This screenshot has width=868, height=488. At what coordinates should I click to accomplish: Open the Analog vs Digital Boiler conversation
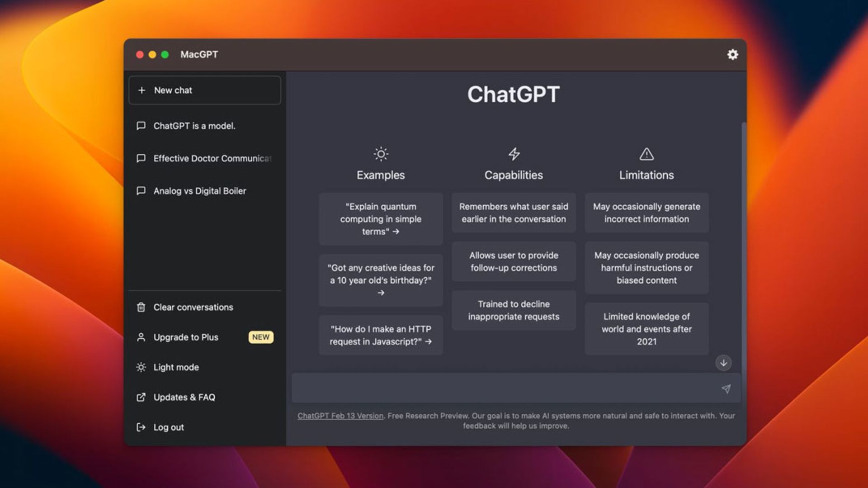coord(205,191)
